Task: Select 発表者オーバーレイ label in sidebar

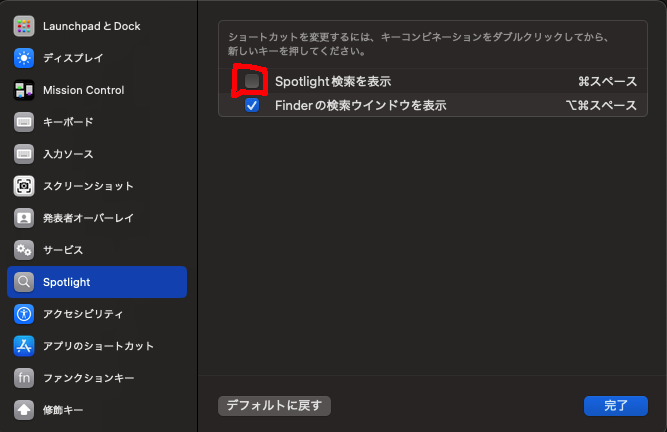Action: click(x=88, y=218)
